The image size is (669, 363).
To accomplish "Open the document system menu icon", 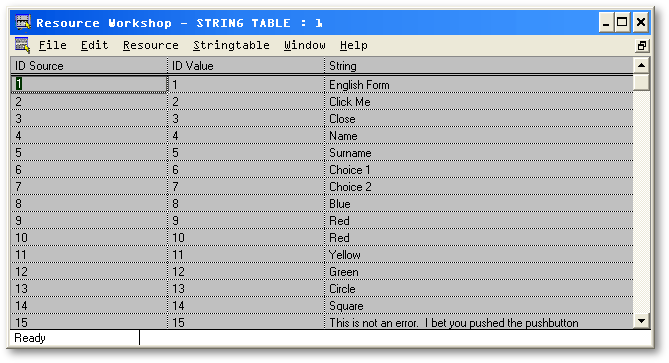I will pos(22,45).
